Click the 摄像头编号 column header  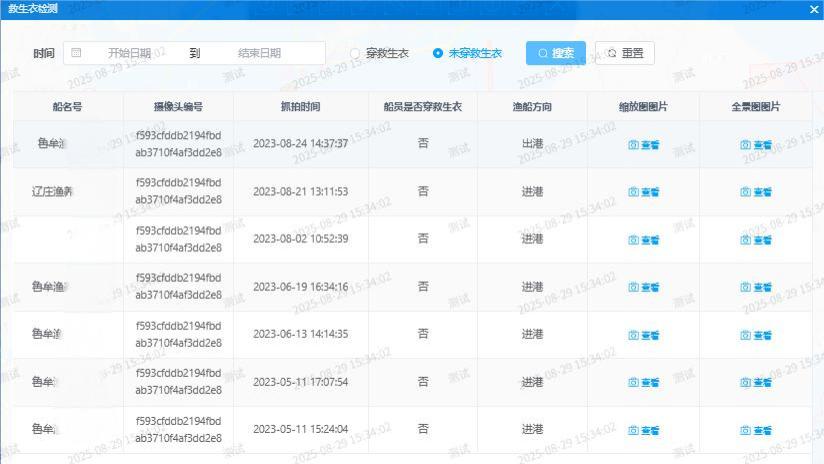coord(178,107)
